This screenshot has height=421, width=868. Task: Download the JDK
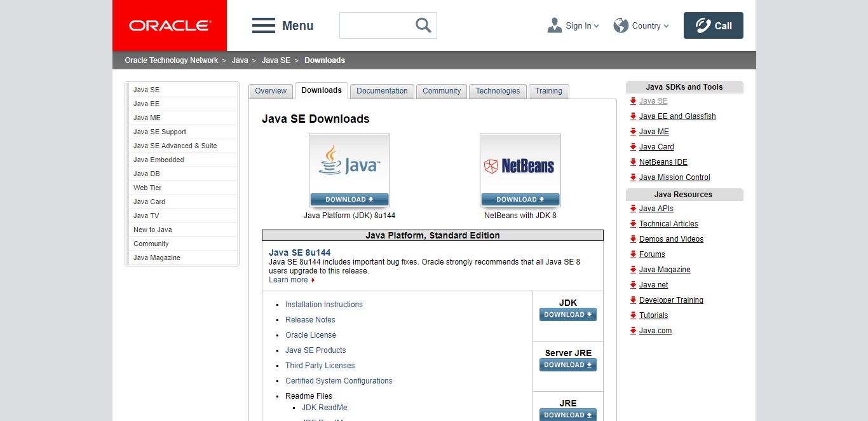pos(568,315)
